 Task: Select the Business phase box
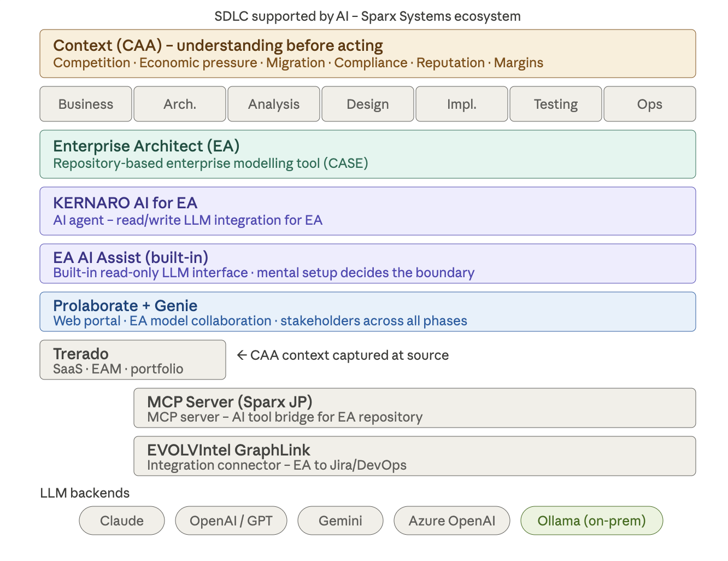coord(86,104)
